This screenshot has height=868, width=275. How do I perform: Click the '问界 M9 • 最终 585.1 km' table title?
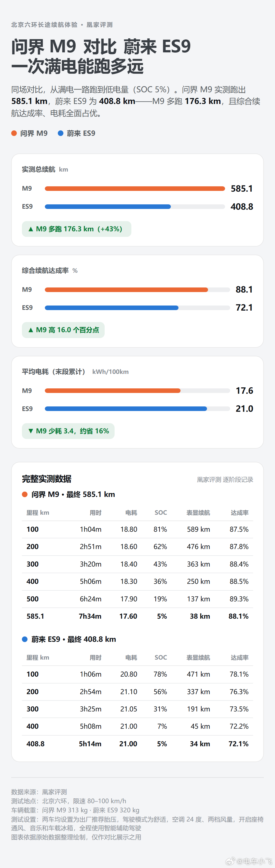click(x=73, y=494)
